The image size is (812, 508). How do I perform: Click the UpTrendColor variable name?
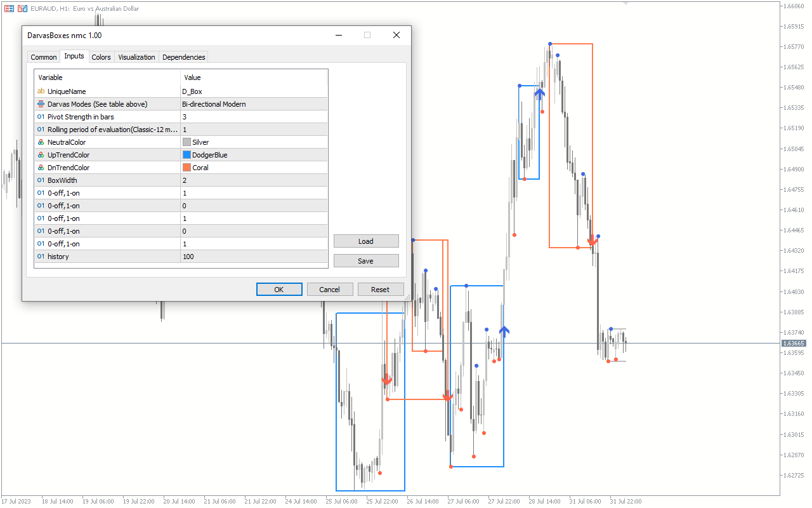tap(69, 155)
